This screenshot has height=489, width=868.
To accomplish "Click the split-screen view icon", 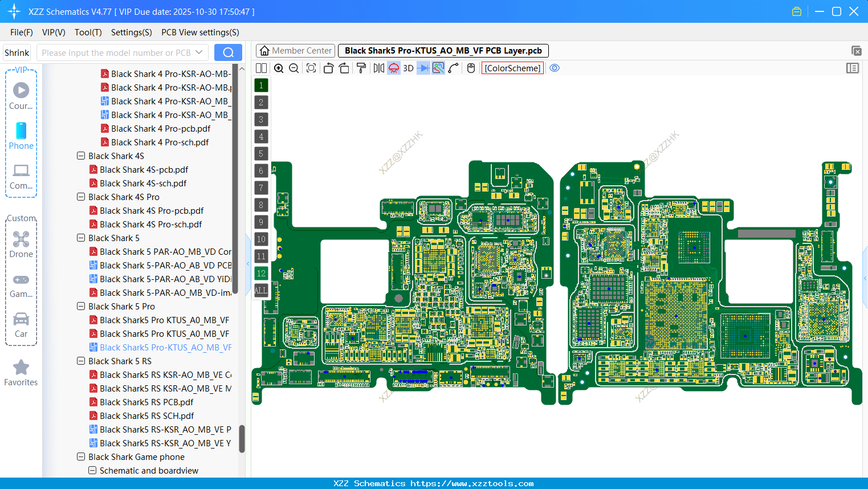I will pos(261,68).
